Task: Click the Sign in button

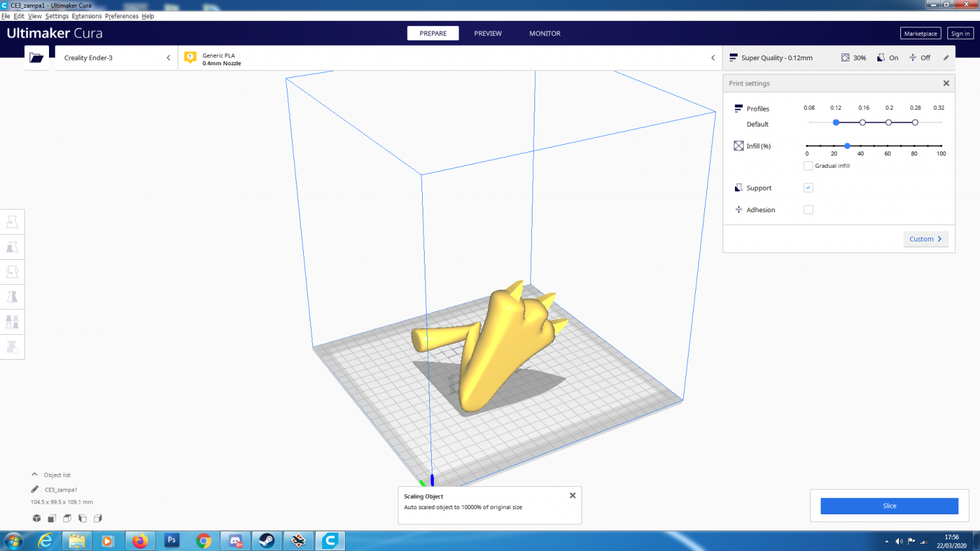Action: click(960, 33)
